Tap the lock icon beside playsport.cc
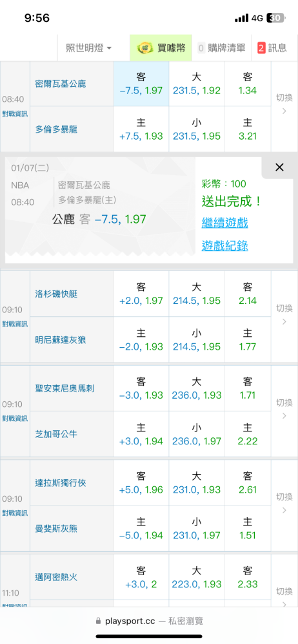This screenshot has width=298, height=644. [x=98, y=621]
